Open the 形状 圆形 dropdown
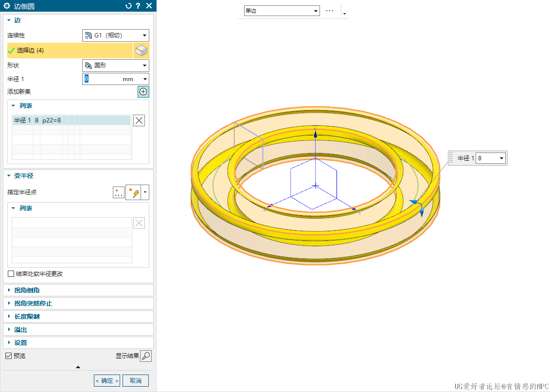 (x=116, y=66)
